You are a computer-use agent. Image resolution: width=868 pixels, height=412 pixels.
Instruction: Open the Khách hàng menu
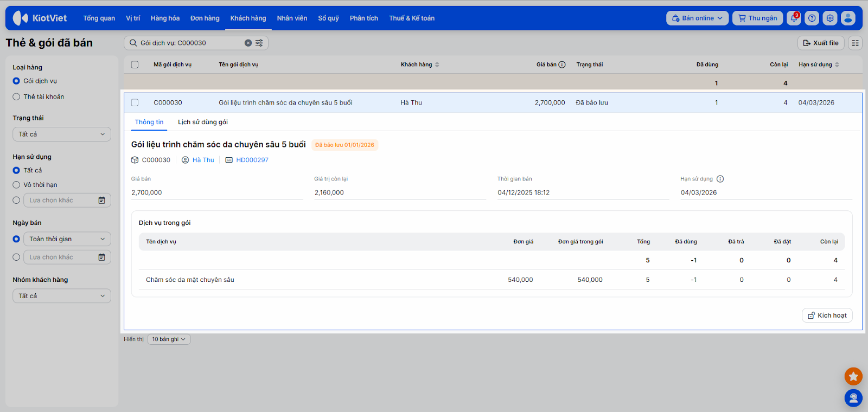[248, 18]
